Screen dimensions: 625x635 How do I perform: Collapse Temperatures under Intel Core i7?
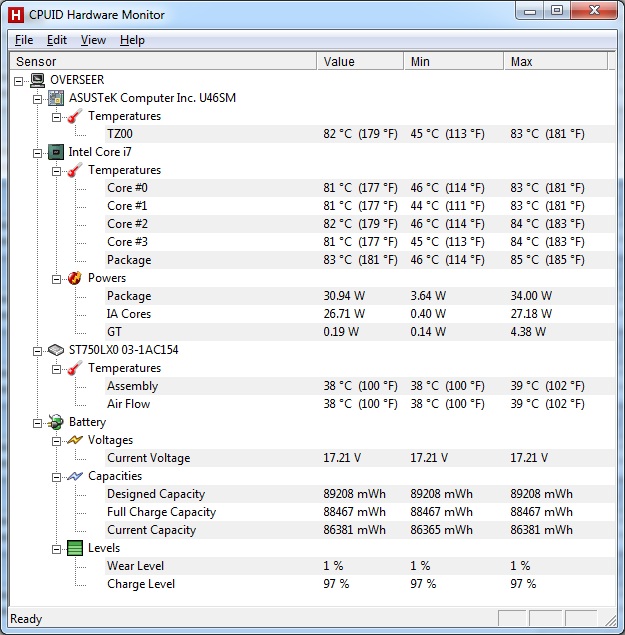(56, 171)
